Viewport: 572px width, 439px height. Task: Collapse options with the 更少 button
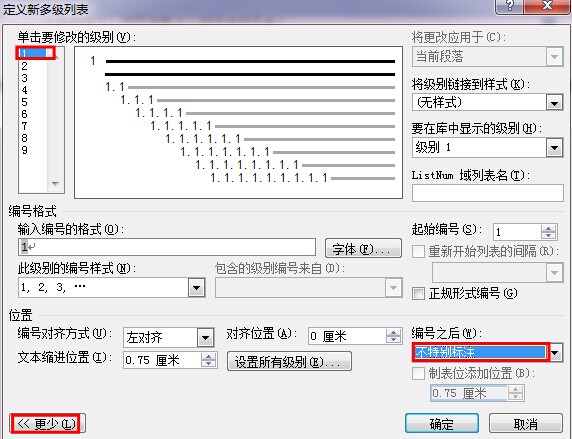pyautogui.click(x=47, y=423)
